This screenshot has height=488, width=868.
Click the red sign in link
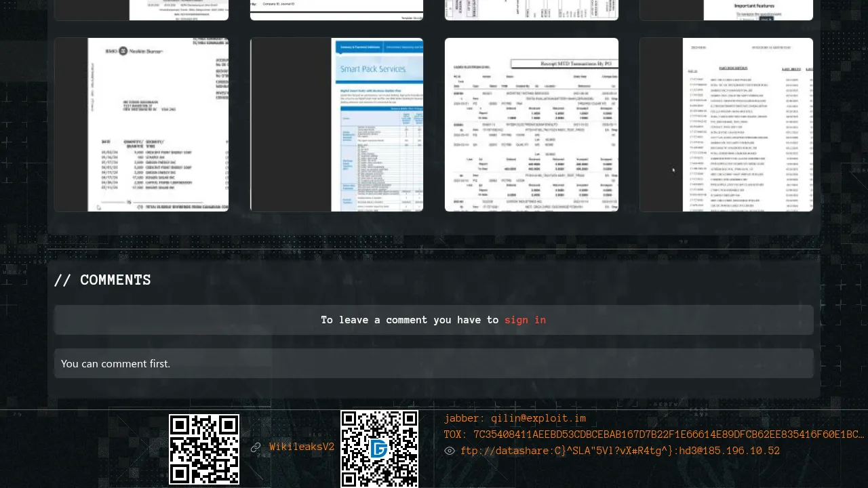(525, 320)
